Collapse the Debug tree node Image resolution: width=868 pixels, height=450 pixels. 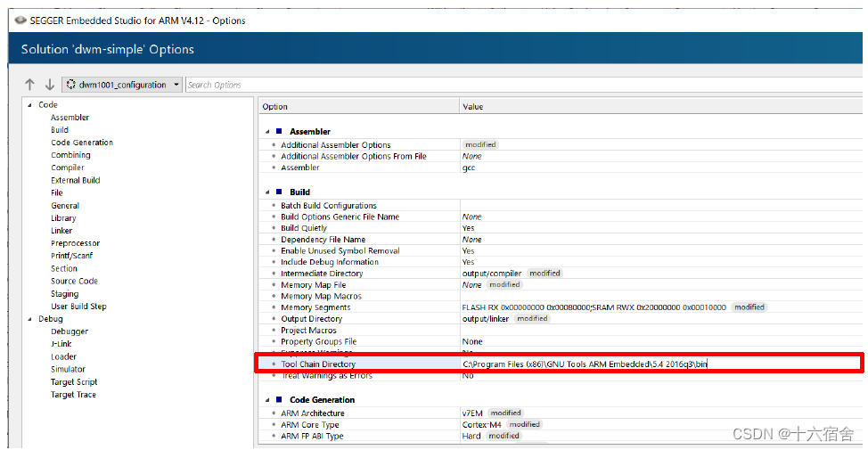[30, 319]
